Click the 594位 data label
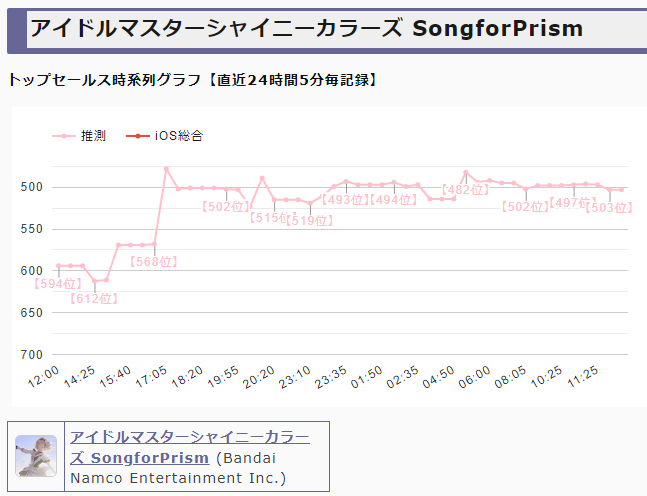 click(x=57, y=284)
